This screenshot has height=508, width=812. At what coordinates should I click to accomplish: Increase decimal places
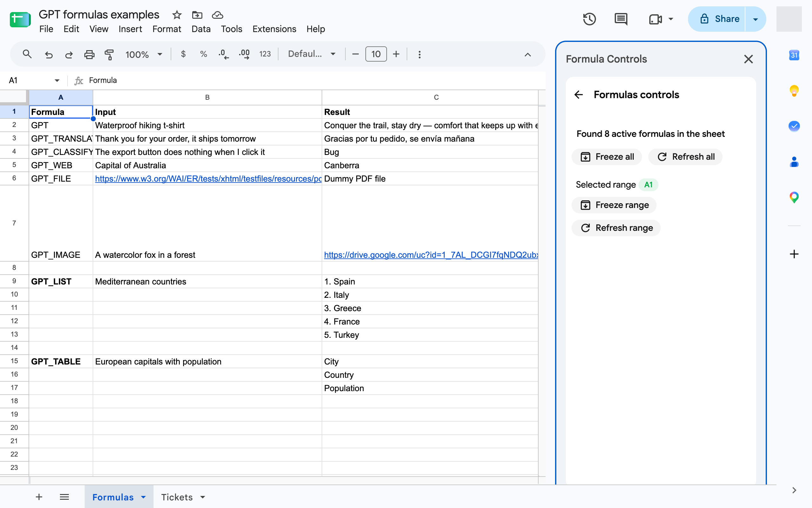[x=244, y=54]
